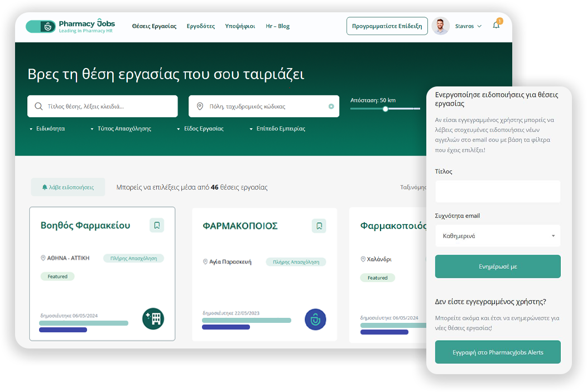Click the pharmacy building icon on the first card
The height and width of the screenshot is (392, 587).
pos(153,320)
